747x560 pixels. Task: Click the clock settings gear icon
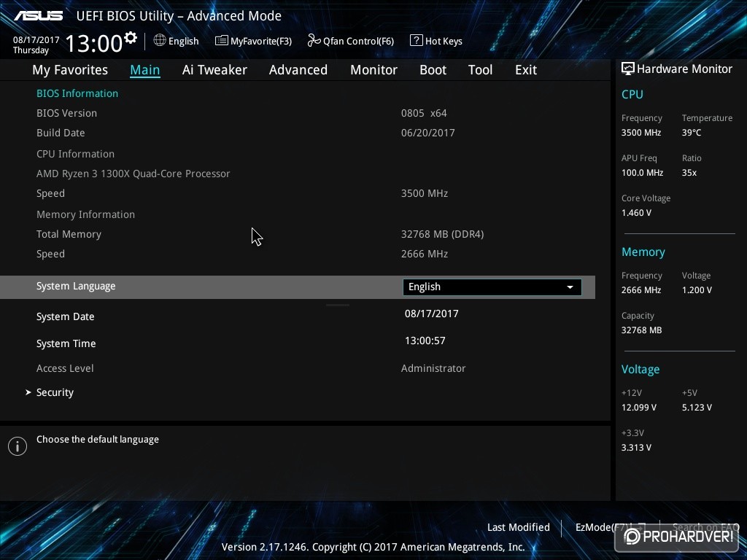coord(131,37)
